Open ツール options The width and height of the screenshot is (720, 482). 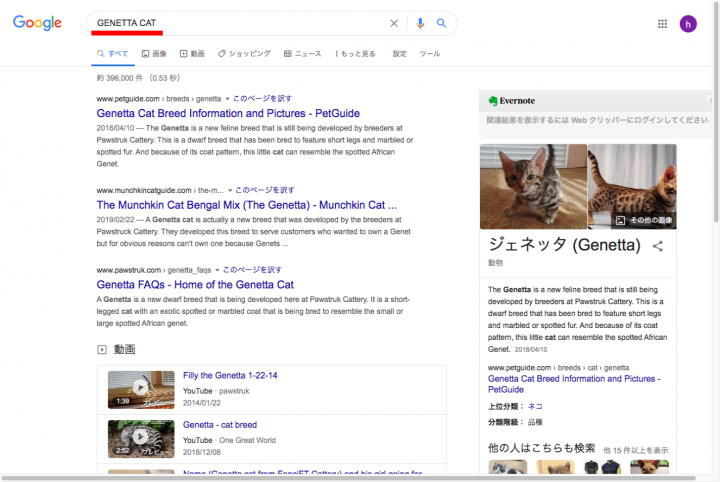coord(430,54)
